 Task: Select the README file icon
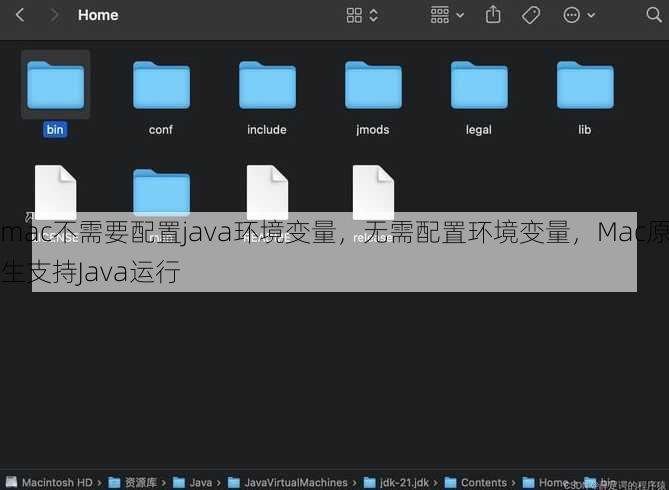tap(267, 192)
